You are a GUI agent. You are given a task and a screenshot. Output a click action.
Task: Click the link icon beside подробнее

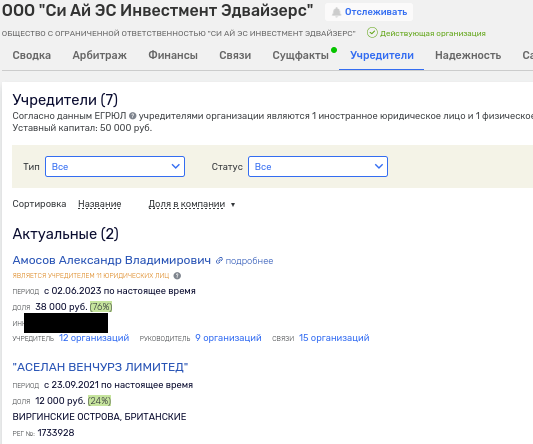pos(219,261)
